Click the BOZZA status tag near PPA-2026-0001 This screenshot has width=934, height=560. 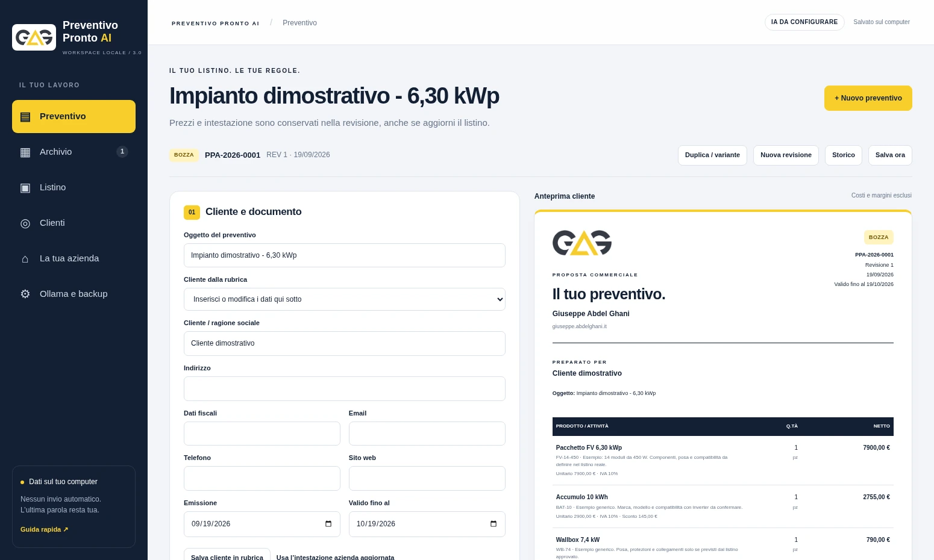click(x=184, y=155)
